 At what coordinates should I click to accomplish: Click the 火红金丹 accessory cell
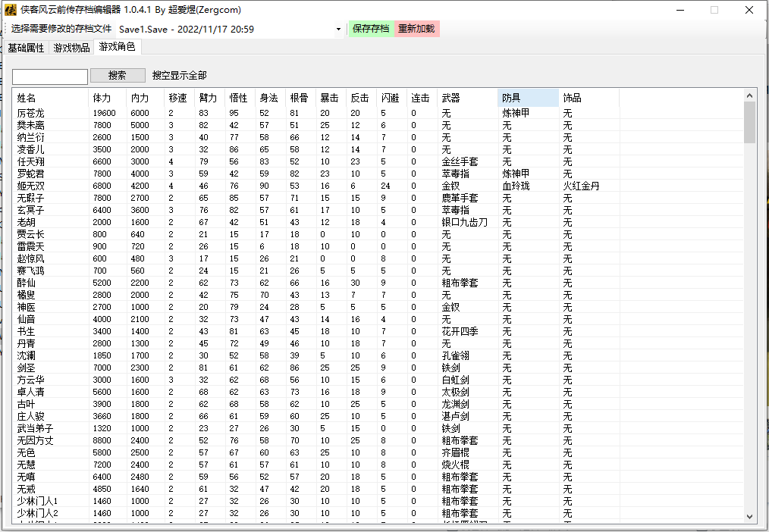click(581, 186)
